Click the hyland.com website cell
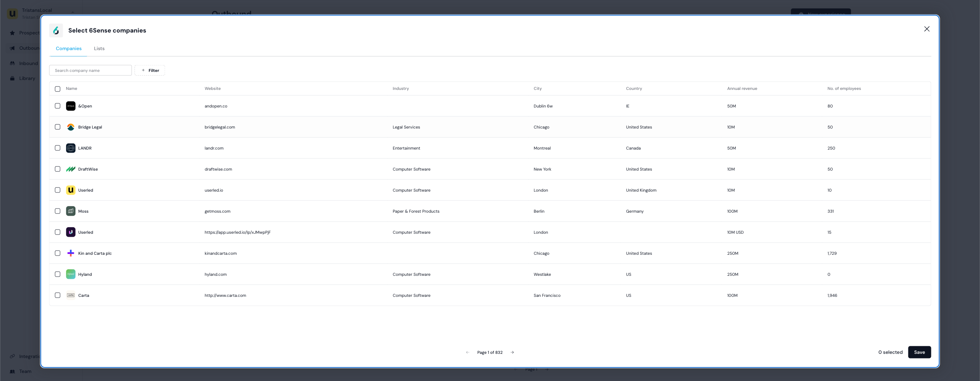The image size is (980, 381). coord(216,275)
